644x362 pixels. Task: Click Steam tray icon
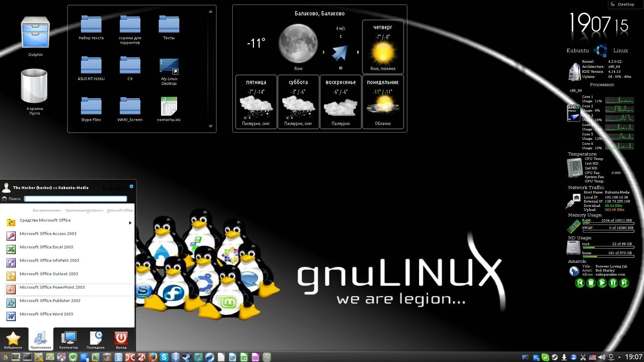pos(555,357)
